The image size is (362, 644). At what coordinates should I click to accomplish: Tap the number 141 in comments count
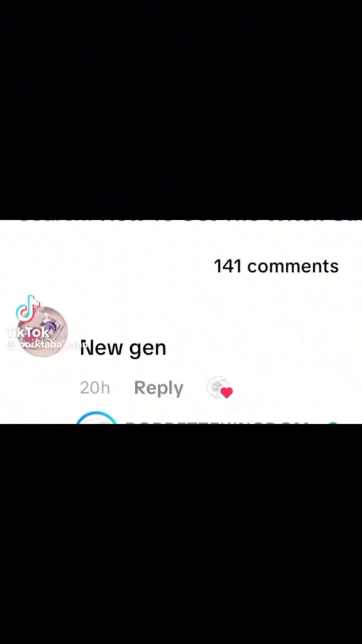[228, 266]
